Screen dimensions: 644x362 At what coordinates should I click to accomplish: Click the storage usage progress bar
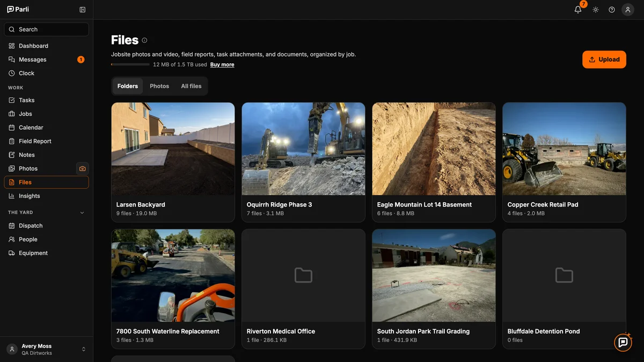[x=130, y=65]
